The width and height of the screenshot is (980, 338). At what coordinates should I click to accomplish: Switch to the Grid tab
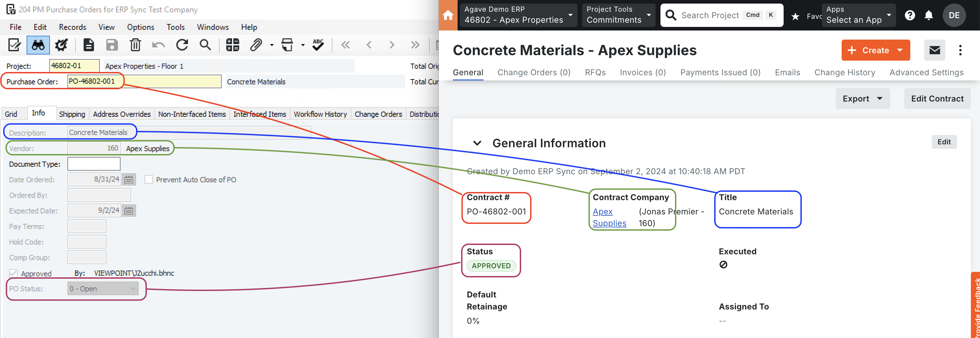click(11, 114)
